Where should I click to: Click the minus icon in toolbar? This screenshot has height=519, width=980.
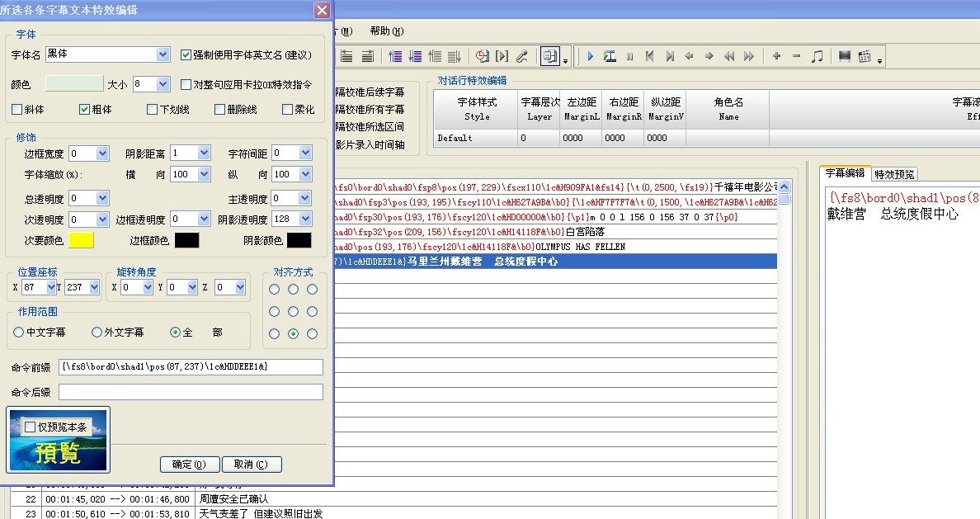[796, 56]
